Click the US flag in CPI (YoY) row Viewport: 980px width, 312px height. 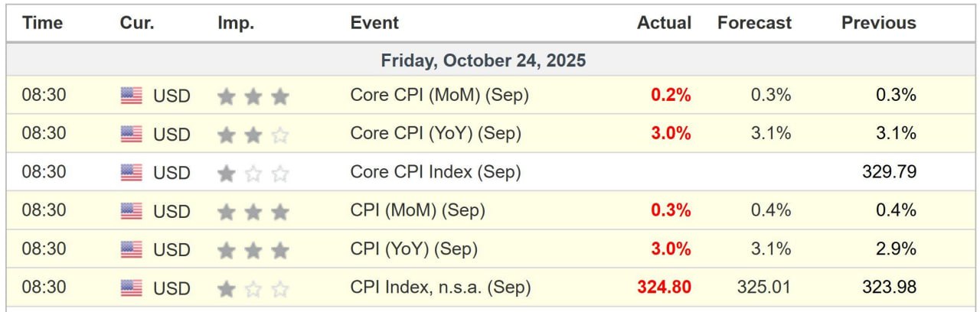coord(132,249)
